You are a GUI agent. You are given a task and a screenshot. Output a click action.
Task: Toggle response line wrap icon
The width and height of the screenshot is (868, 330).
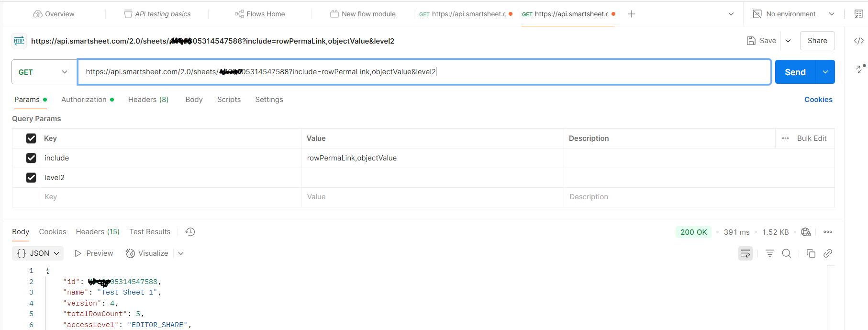(746, 253)
